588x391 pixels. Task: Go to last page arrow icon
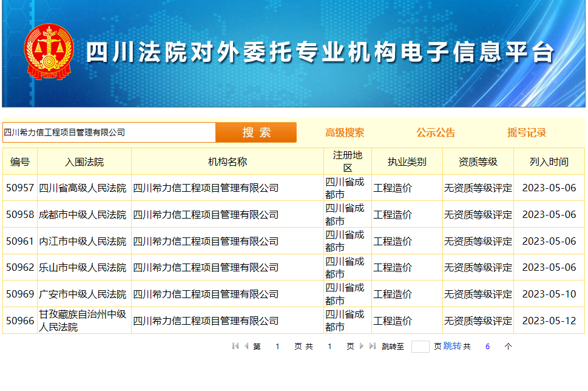tap(373, 346)
